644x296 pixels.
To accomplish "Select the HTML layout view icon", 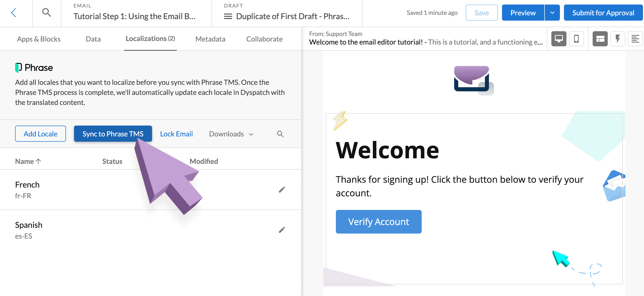I will pos(600,39).
